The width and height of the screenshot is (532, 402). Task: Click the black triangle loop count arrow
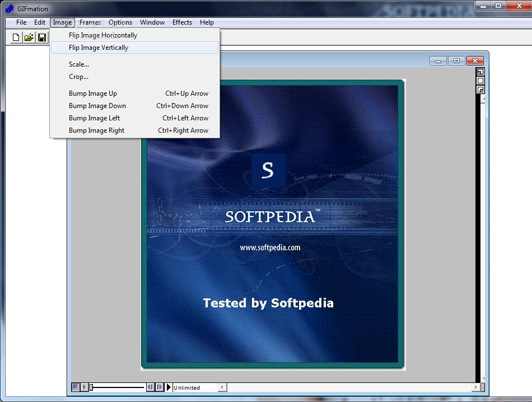point(169,387)
